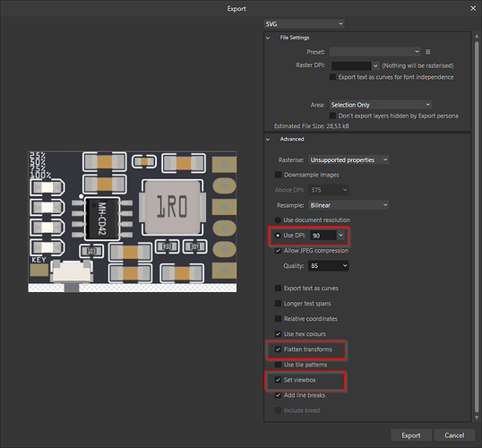This screenshot has width=482, height=448.
Task: Click the settings panel vertical scrollbar
Action: click(x=477, y=228)
